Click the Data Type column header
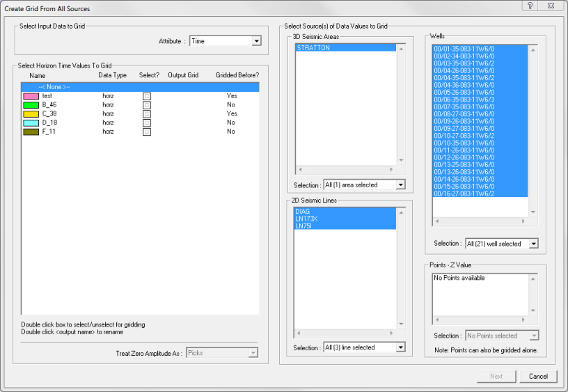This screenshot has width=568, height=392. (112, 75)
